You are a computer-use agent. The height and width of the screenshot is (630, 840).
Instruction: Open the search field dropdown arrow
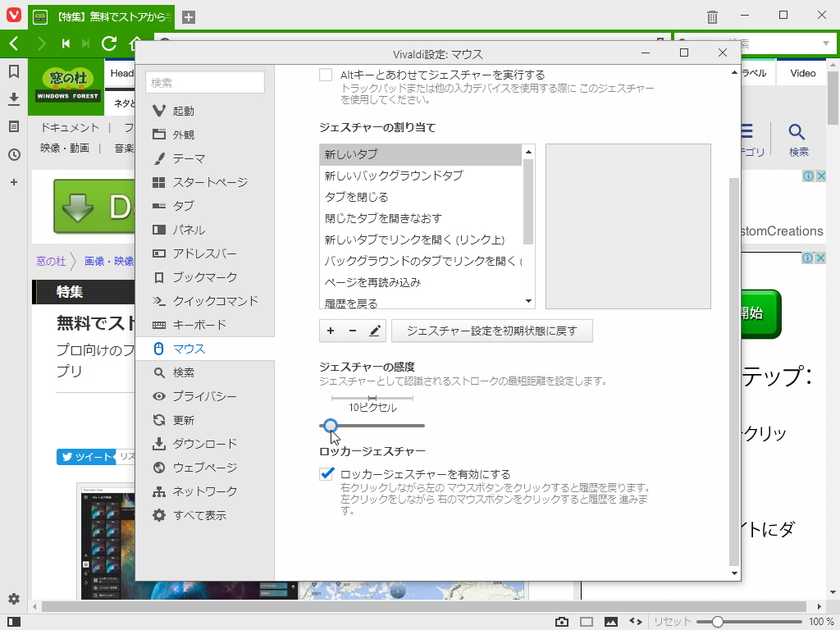point(825,43)
